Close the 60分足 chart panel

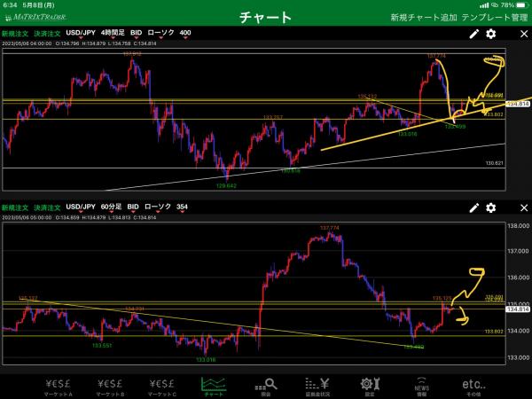[524, 207]
